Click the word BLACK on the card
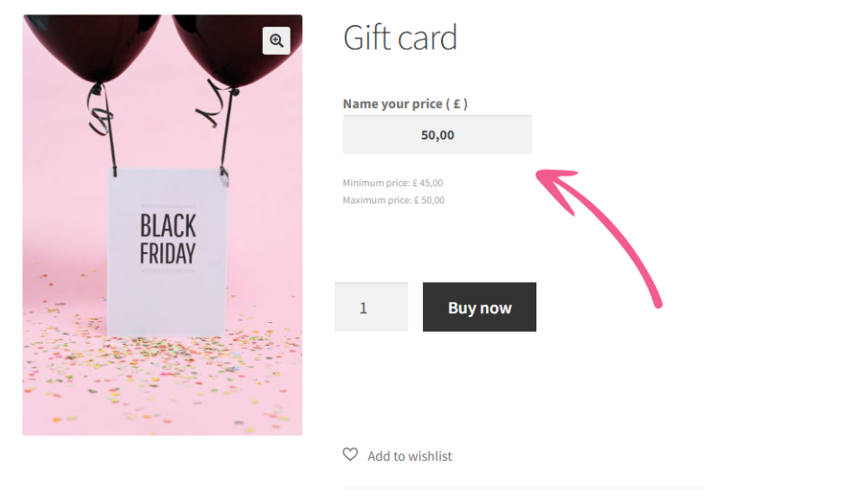The width and height of the screenshot is (864, 504). pyautogui.click(x=168, y=225)
